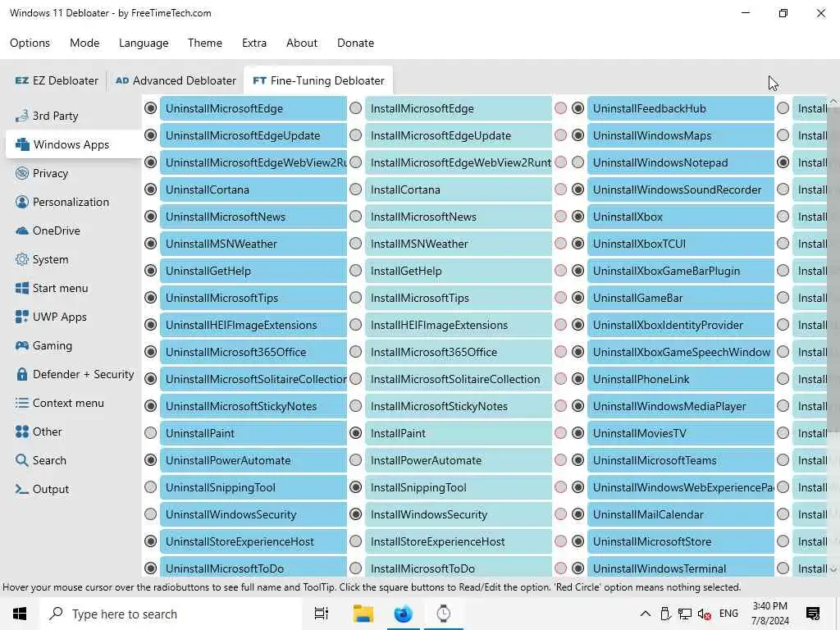Click the InstallStoreExperienceHost button
This screenshot has width=840, height=630.
459,541
